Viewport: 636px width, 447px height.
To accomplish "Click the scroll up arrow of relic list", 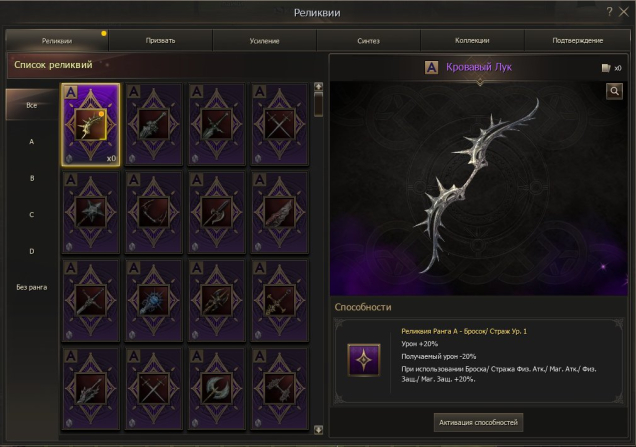I will (318, 86).
